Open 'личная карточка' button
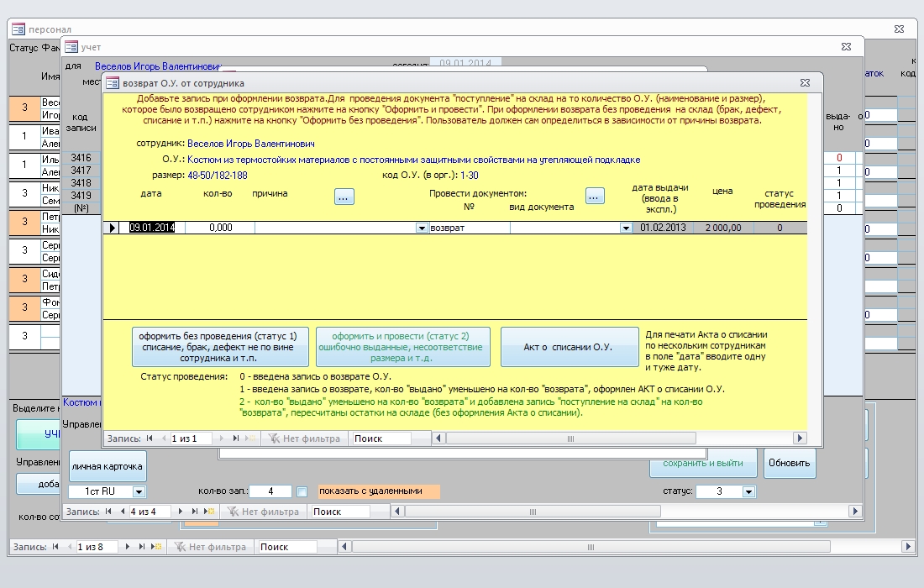The width and height of the screenshot is (924, 588). click(107, 465)
